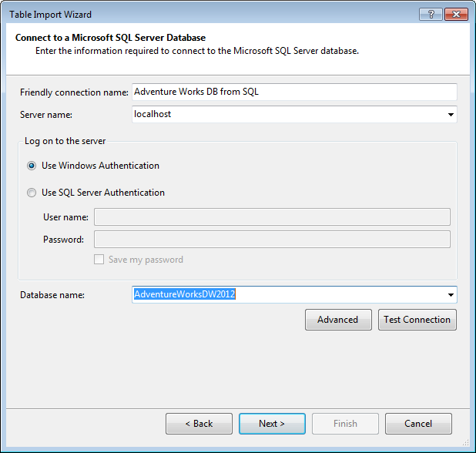This screenshot has height=453, width=476.
Task: Click the 'Connect to a Microsoft SQL Server Database' heading
Action: (110, 38)
